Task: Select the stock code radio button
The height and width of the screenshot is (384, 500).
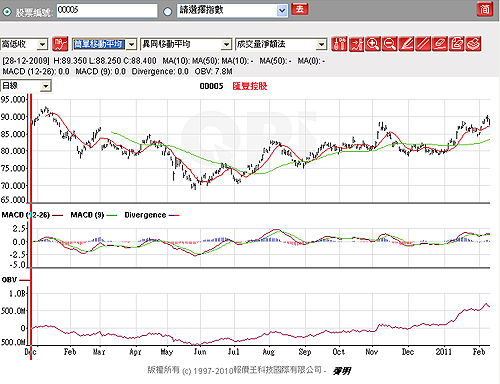Action: (7, 12)
